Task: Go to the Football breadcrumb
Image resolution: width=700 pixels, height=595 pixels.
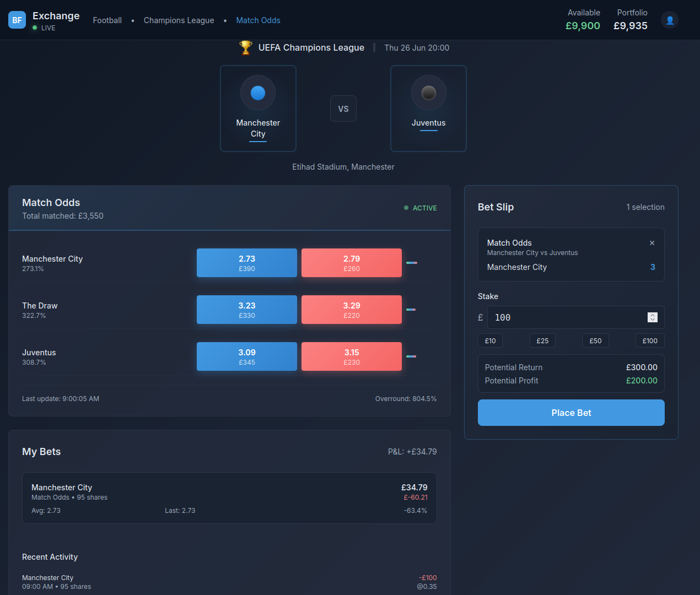Action: click(107, 20)
